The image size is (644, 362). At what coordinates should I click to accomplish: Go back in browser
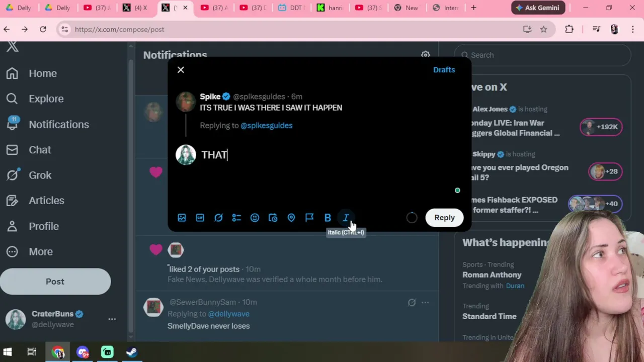(x=7, y=29)
